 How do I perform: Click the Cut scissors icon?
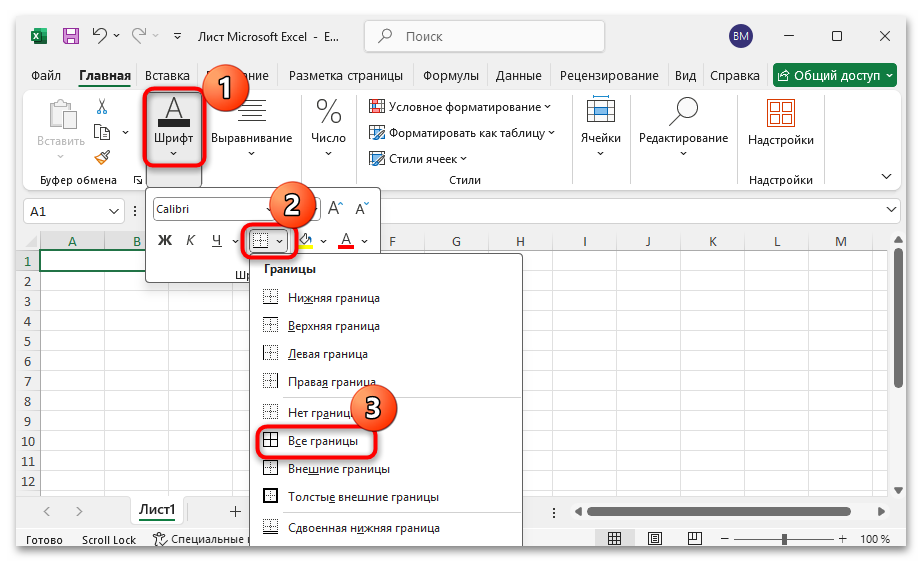pyautogui.click(x=102, y=106)
